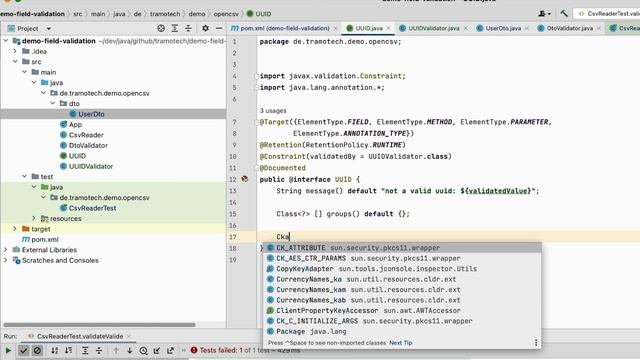Viewport: 640px width, 360px height.
Task: Select CsvReaderTest in project tree
Action: point(93,208)
